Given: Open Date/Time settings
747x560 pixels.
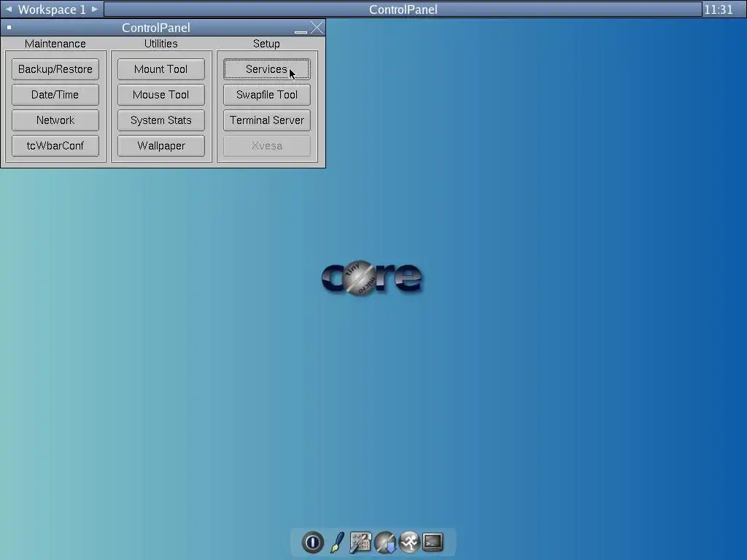Looking at the screenshot, I should tap(55, 95).
